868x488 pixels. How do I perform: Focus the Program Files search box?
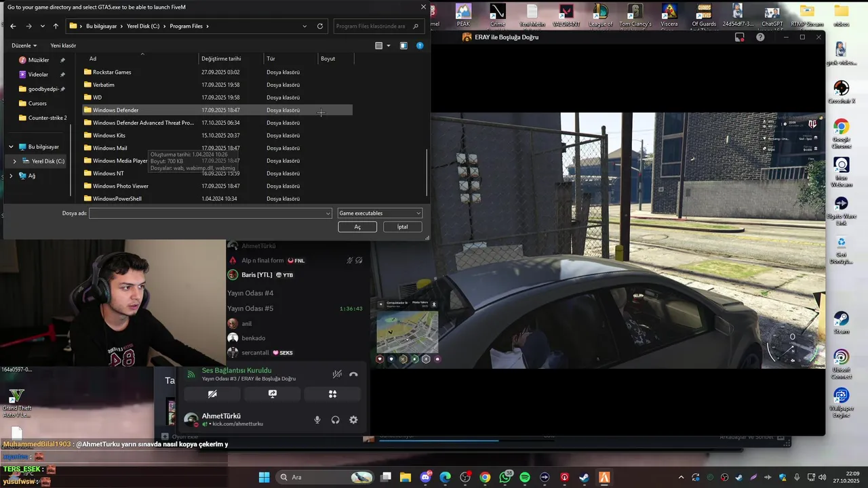point(371,26)
